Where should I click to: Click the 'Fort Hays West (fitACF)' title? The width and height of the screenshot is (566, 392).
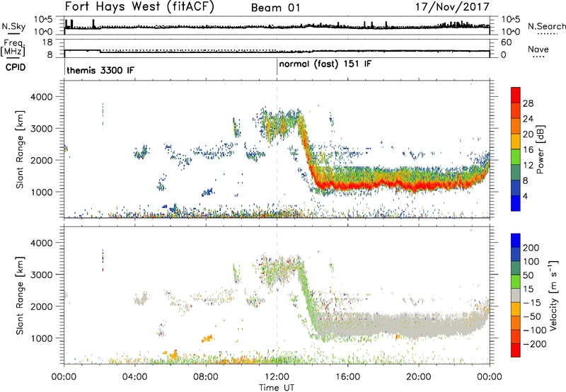tap(139, 7)
